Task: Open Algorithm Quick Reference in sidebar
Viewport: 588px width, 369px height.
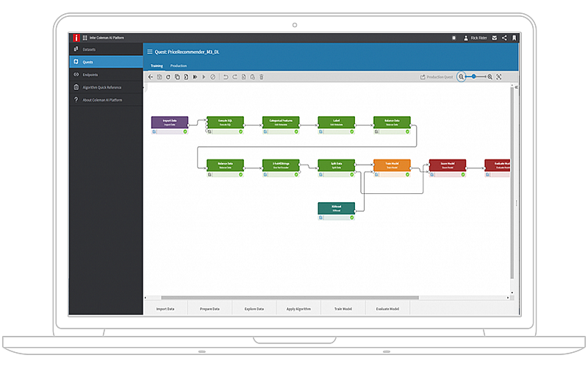Action: [106, 87]
